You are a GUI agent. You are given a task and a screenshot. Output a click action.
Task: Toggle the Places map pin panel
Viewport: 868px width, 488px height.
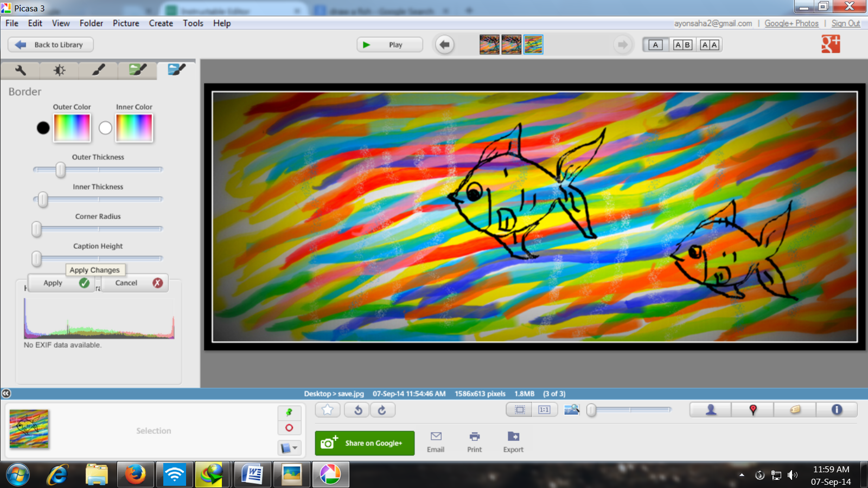click(x=753, y=410)
